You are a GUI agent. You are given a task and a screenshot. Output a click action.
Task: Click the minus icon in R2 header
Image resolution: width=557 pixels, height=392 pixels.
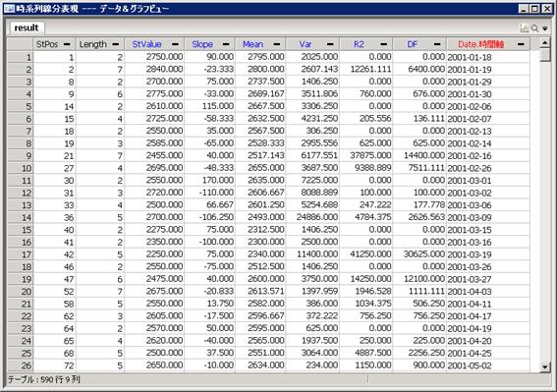click(x=384, y=44)
